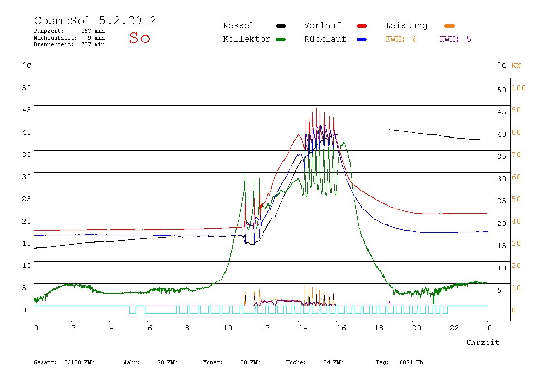554x392 pixels.
Task: Click the small cyan burner box near hour 5
Action: click(133, 309)
